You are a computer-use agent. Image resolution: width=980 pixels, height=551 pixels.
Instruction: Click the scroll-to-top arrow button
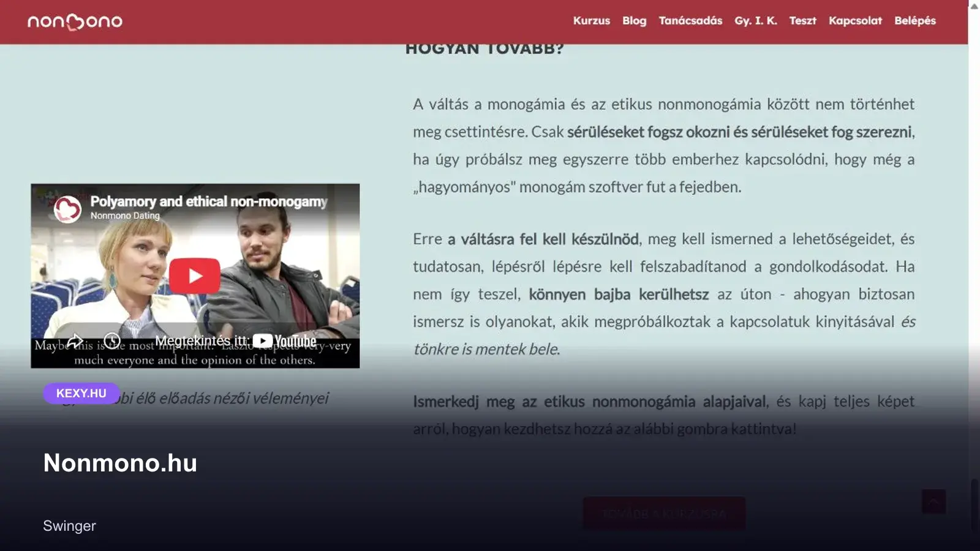(933, 501)
